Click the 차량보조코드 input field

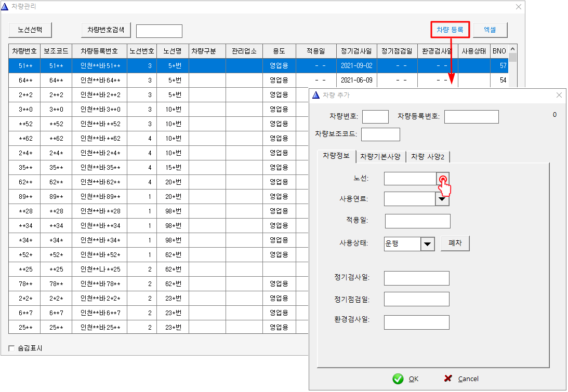click(381, 134)
